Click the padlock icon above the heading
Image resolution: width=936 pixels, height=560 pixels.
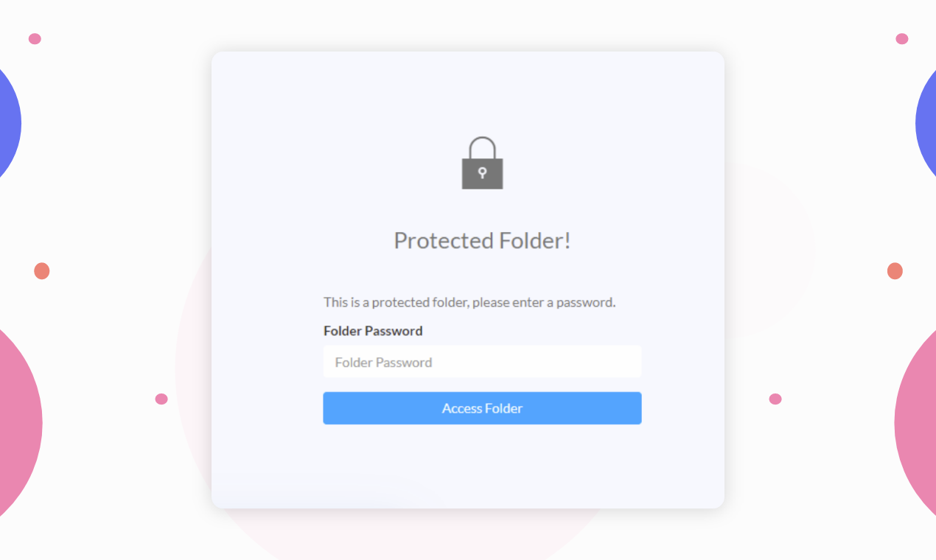pos(482,162)
